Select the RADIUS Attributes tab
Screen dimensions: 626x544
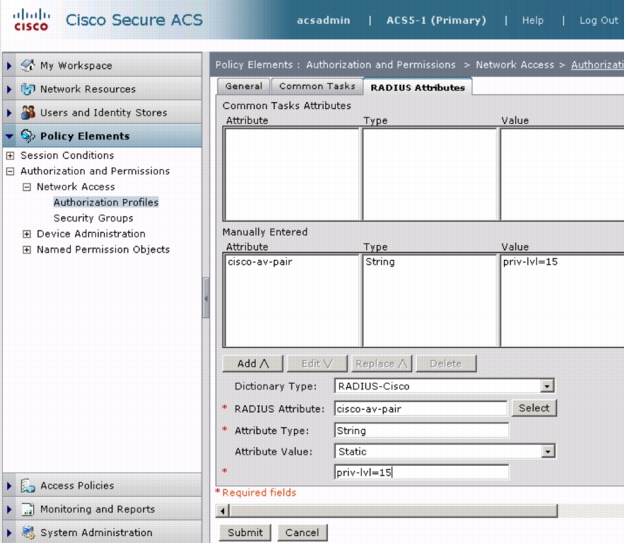pos(418,87)
